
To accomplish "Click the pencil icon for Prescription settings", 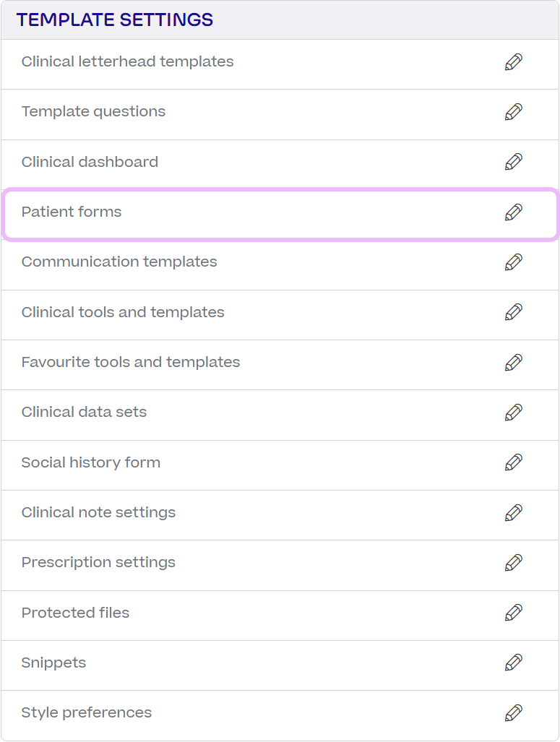I will tap(513, 562).
